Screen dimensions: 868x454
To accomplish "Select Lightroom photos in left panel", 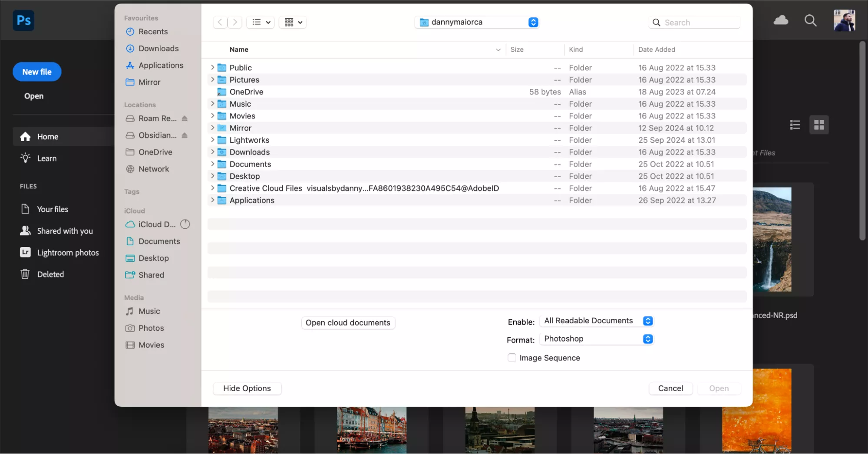I will (68, 253).
